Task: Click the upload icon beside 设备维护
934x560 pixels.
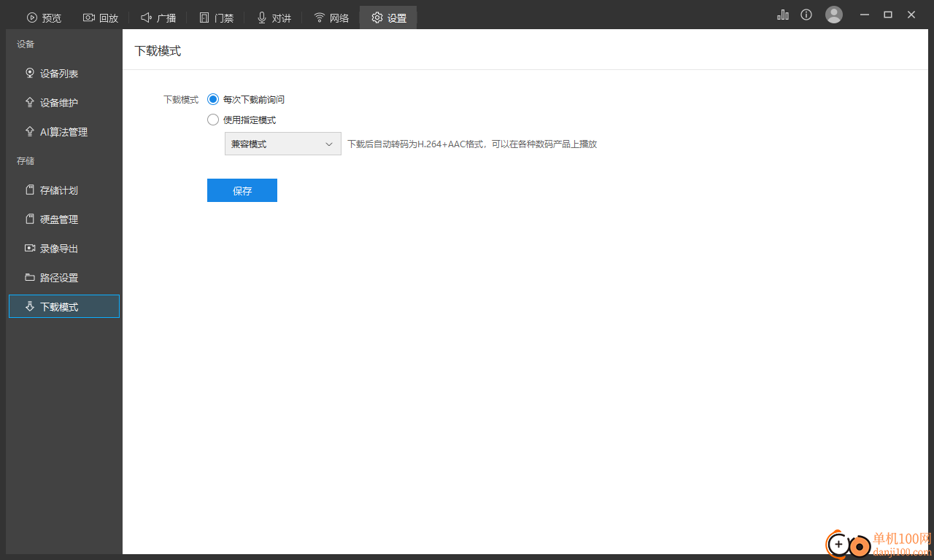Action: pyautogui.click(x=30, y=102)
